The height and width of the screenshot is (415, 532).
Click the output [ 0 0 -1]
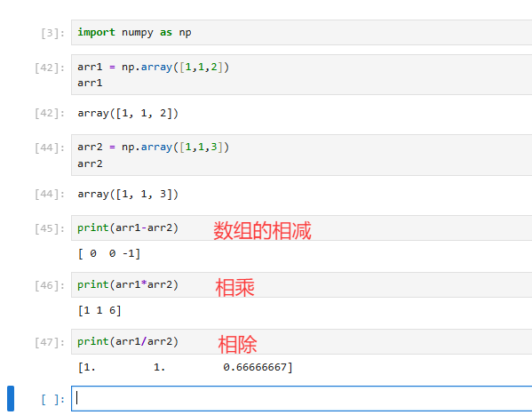tap(109, 253)
